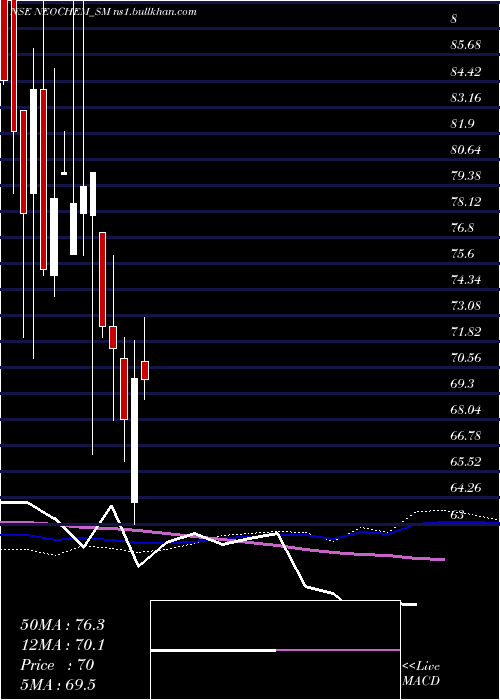The height and width of the screenshot is (700, 500).
Task: Select the 63 price axis label
Action: tap(457, 514)
